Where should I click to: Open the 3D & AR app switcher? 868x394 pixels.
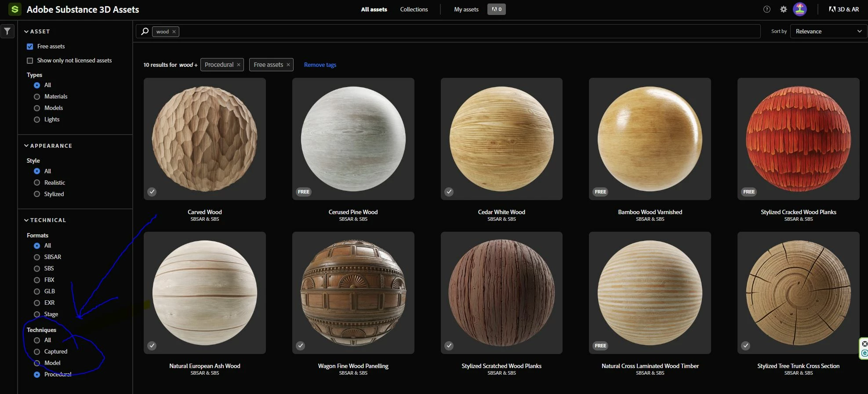pos(844,9)
